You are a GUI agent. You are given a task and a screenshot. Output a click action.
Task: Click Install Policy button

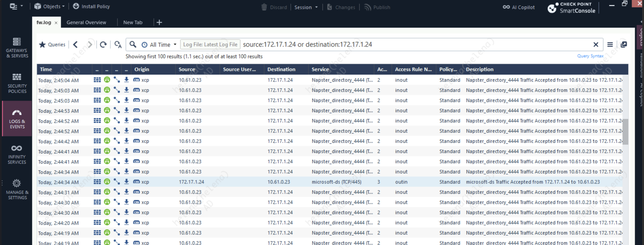pos(92,6)
